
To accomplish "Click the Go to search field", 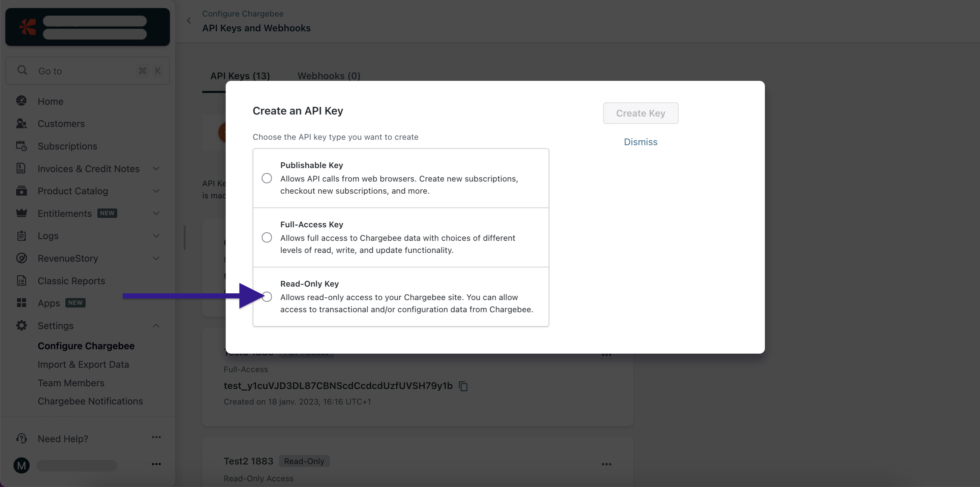I will (88, 71).
